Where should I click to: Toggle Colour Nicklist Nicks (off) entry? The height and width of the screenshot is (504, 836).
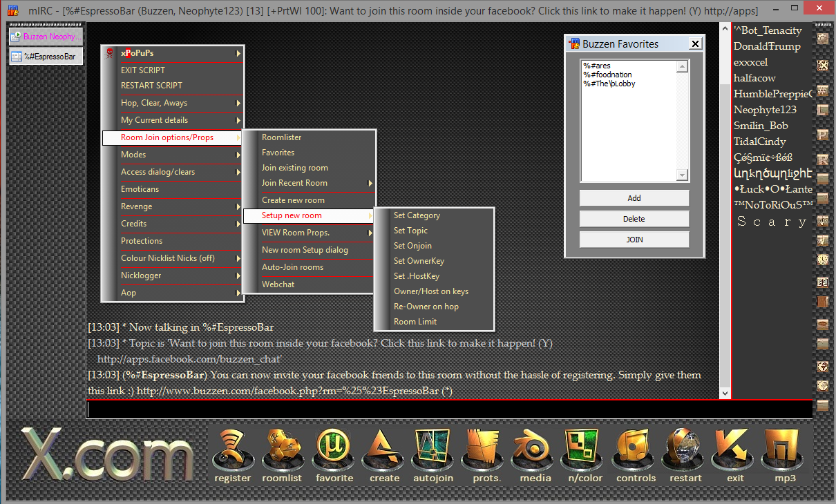tap(168, 258)
